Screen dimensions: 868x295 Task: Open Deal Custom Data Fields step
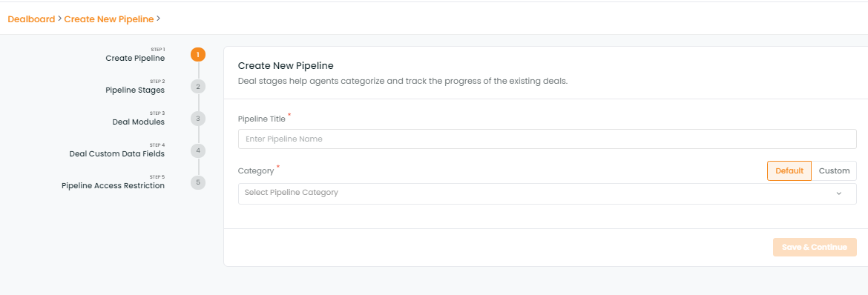(x=116, y=154)
